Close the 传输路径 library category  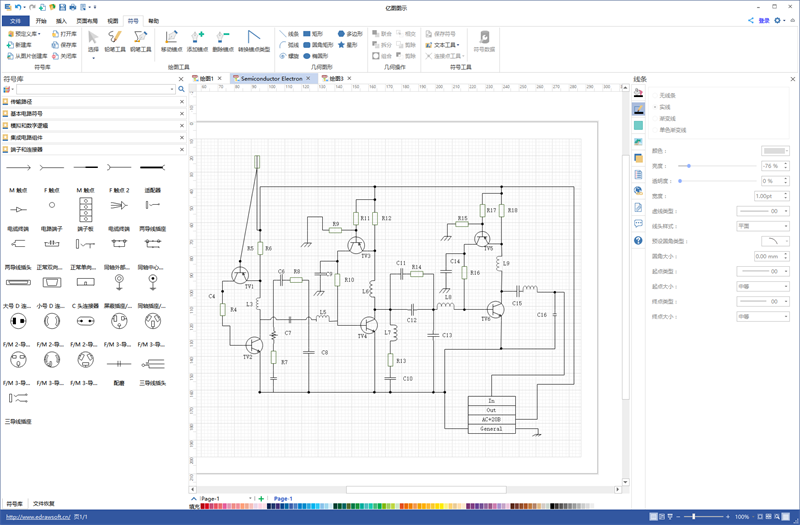point(182,102)
